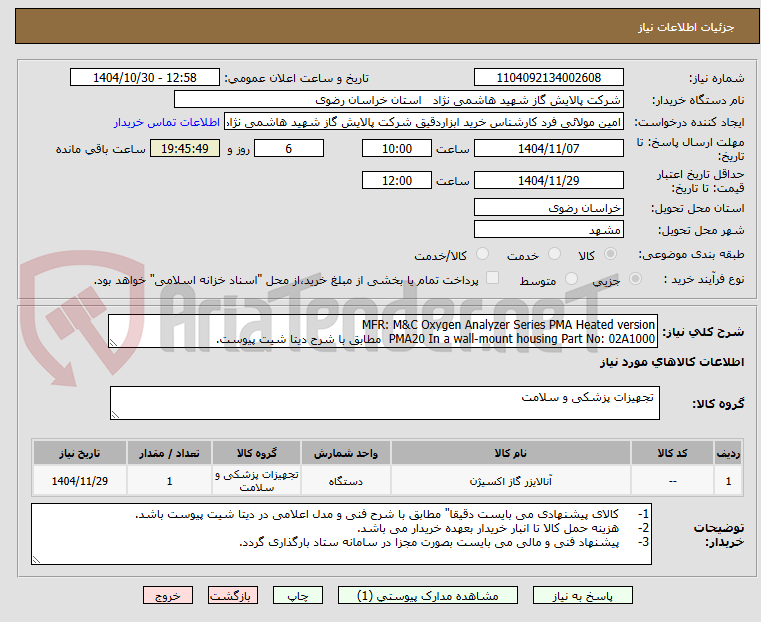Image resolution: width=761 pixels, height=622 pixels.
Task: Click the شماره نیاز field 1104092134002608
Action: coord(548,78)
